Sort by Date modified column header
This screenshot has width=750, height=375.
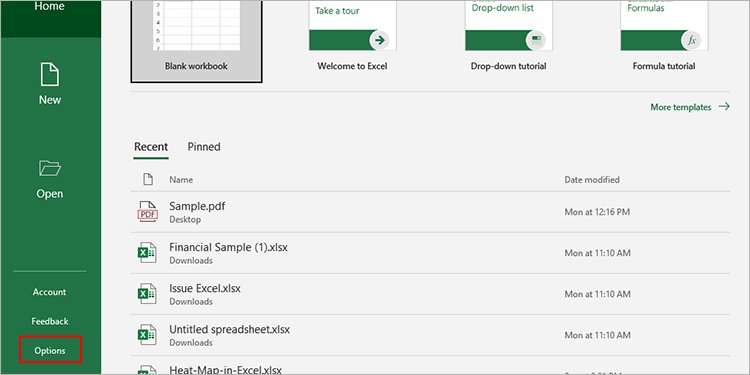click(x=592, y=180)
